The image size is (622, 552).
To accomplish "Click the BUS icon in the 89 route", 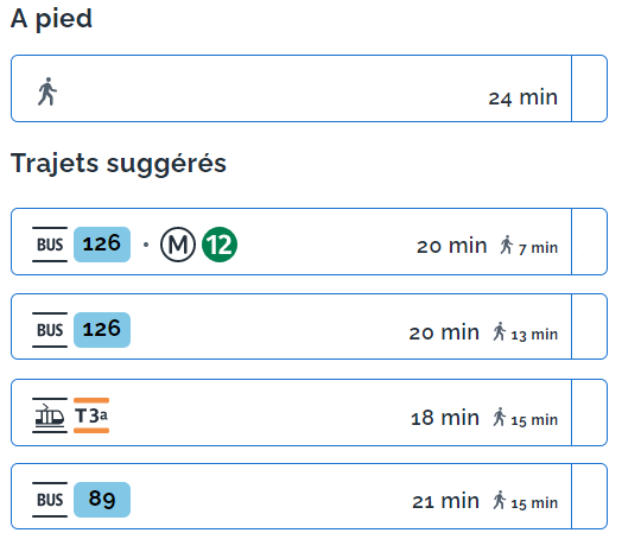I will pos(50,499).
